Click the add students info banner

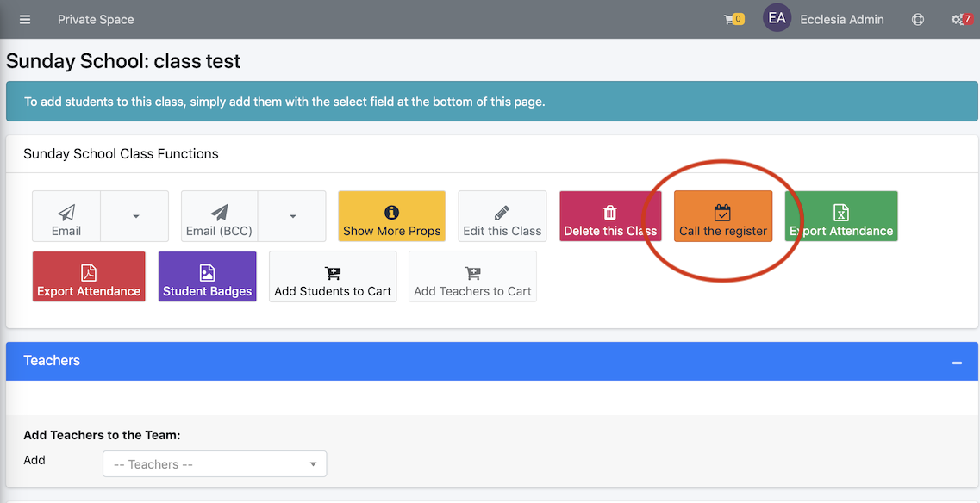click(492, 102)
